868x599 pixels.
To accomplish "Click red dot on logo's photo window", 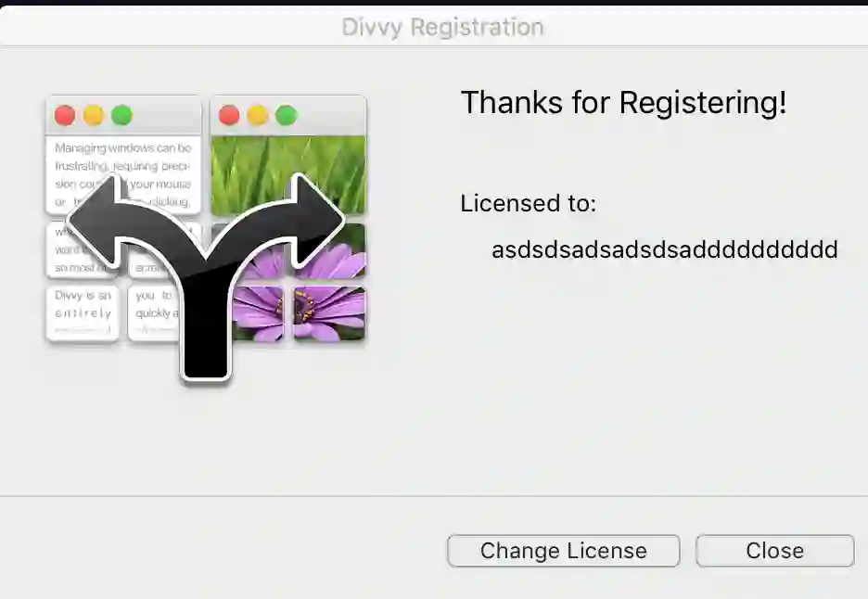I will 229,116.
